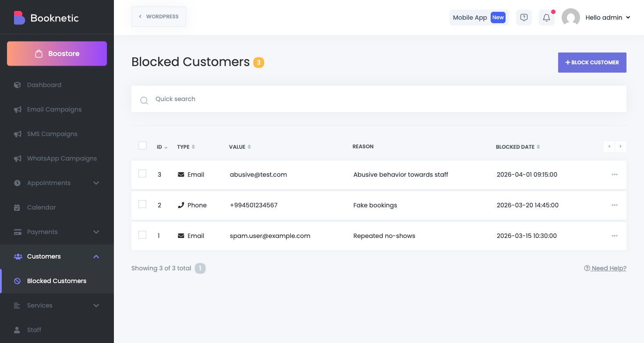Check the box for abusive@test.com row
This screenshot has width=644, height=343.
click(142, 174)
